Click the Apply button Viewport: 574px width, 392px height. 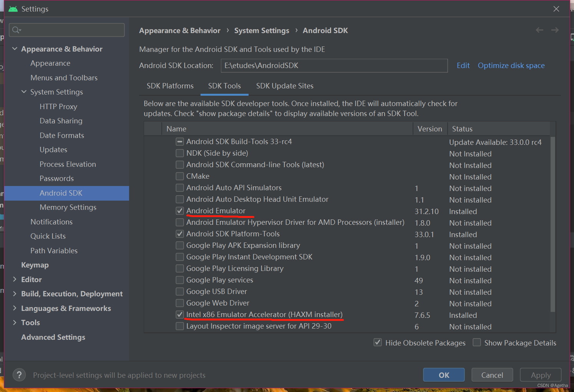click(x=541, y=375)
